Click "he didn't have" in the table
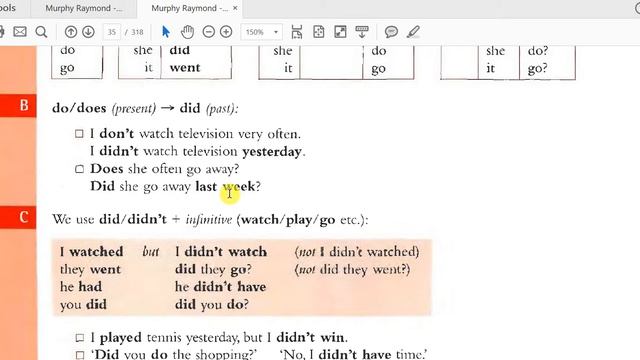The width and height of the screenshot is (640, 360). (220, 287)
